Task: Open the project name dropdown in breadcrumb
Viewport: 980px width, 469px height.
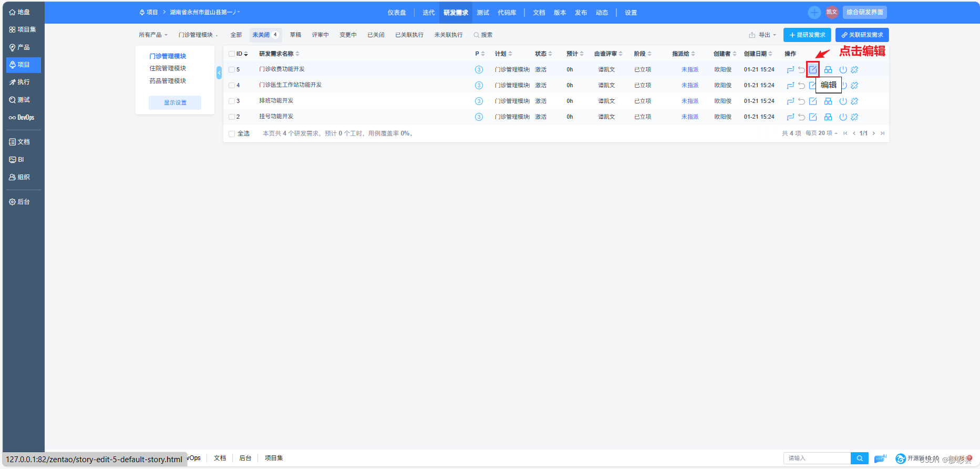Action: click(x=205, y=12)
